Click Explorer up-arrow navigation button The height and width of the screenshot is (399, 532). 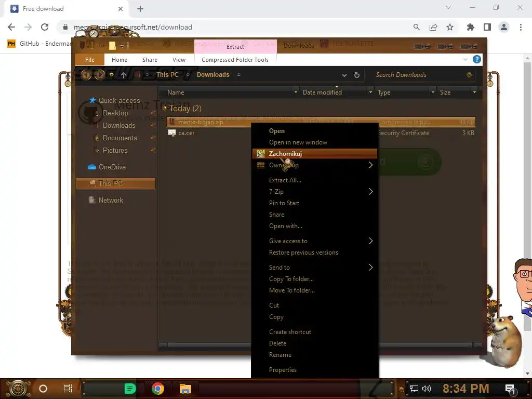(x=124, y=75)
